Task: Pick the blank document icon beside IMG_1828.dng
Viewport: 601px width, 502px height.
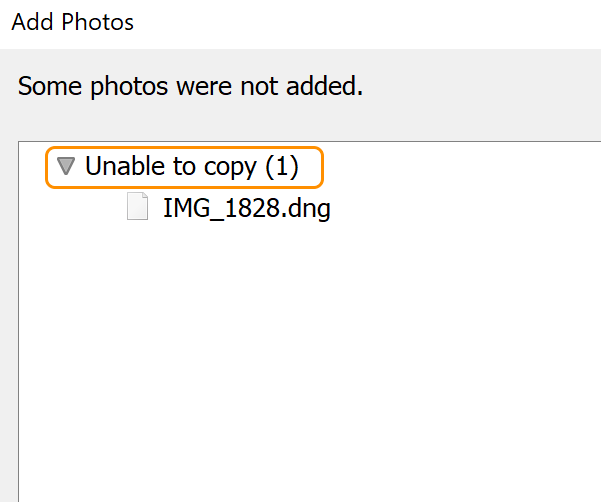Action: 138,208
